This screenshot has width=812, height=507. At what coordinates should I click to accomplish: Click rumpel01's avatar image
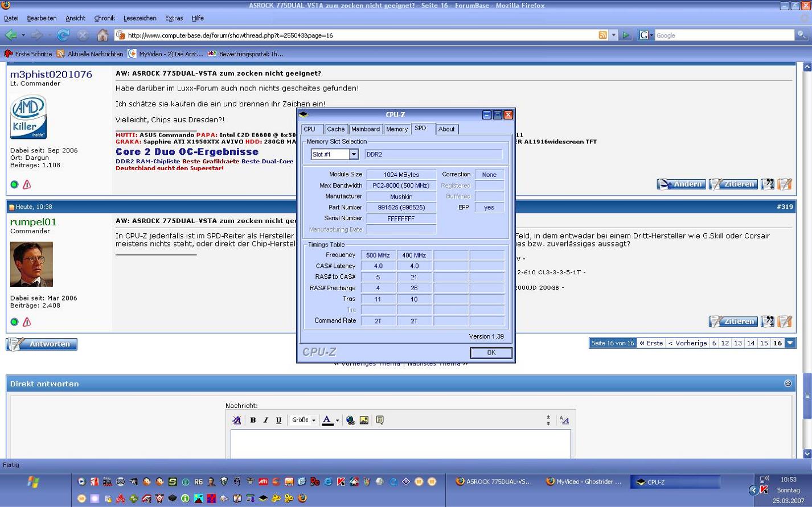31,264
